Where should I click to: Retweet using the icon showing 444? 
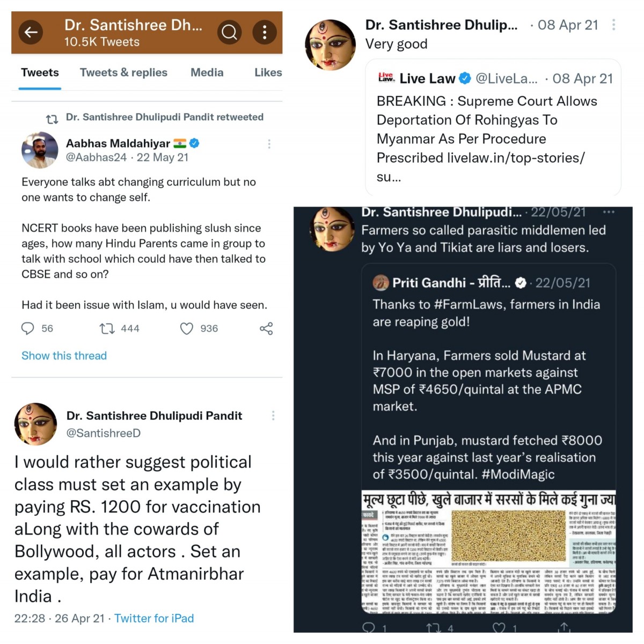pos(107,328)
